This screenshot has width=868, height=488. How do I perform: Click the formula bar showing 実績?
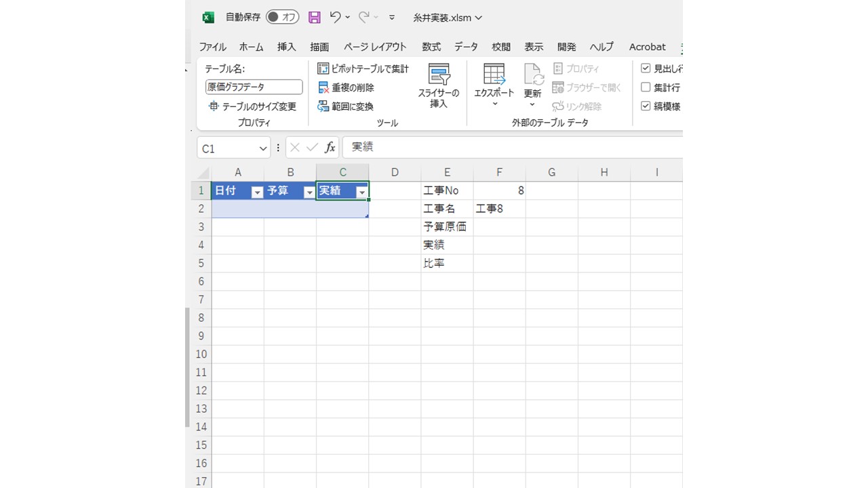[x=513, y=147]
